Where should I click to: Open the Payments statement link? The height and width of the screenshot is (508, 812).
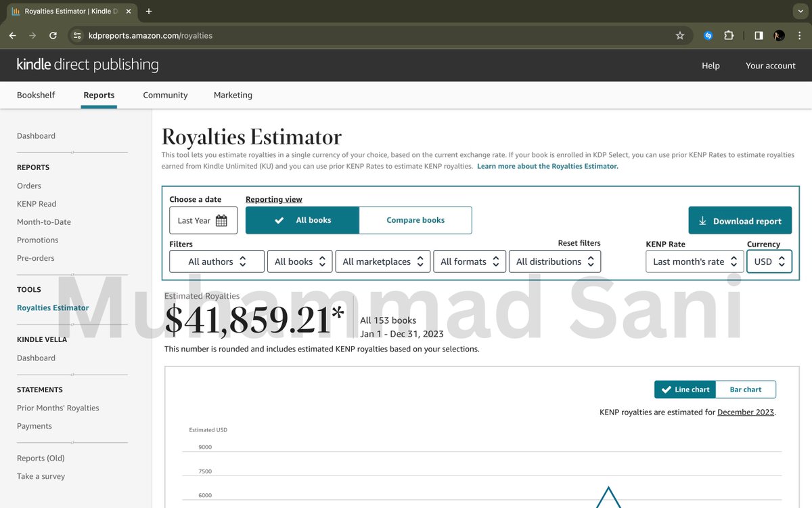35,426
